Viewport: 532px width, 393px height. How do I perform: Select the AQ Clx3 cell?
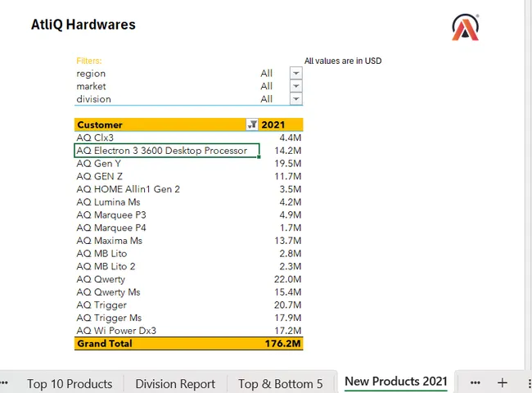click(167, 138)
